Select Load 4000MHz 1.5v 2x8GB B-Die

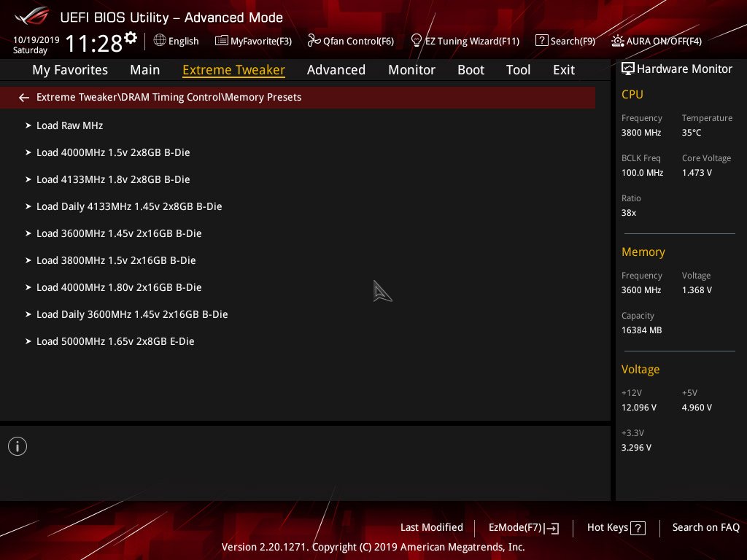113,153
